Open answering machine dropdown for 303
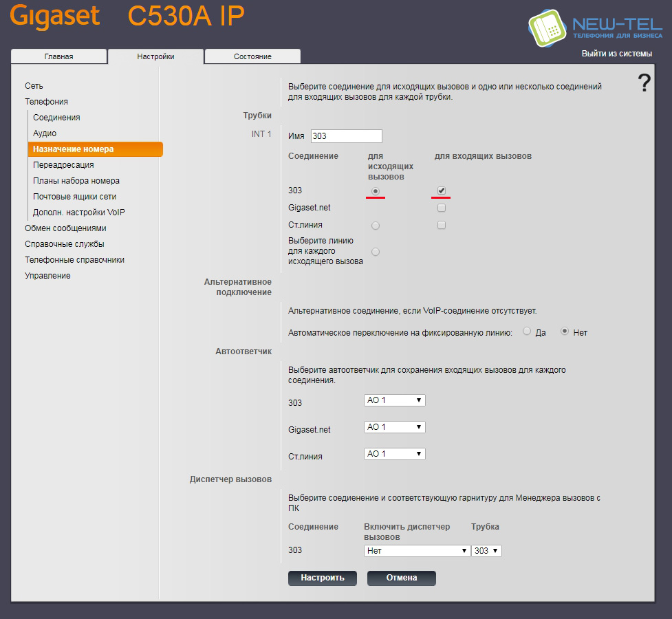672x619 pixels. tap(394, 400)
